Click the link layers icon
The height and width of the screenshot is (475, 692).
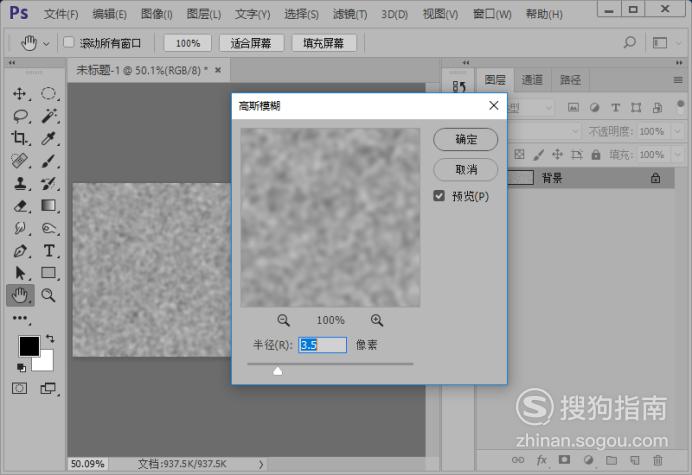[x=518, y=460]
